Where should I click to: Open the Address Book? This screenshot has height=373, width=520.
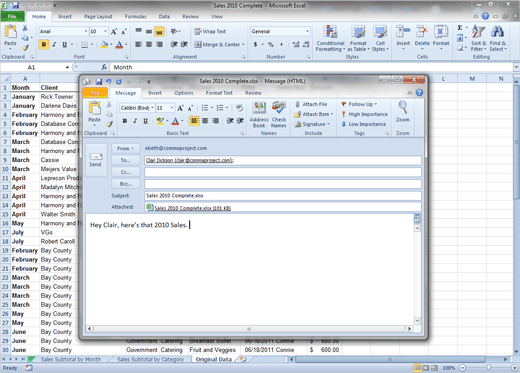[x=259, y=114]
